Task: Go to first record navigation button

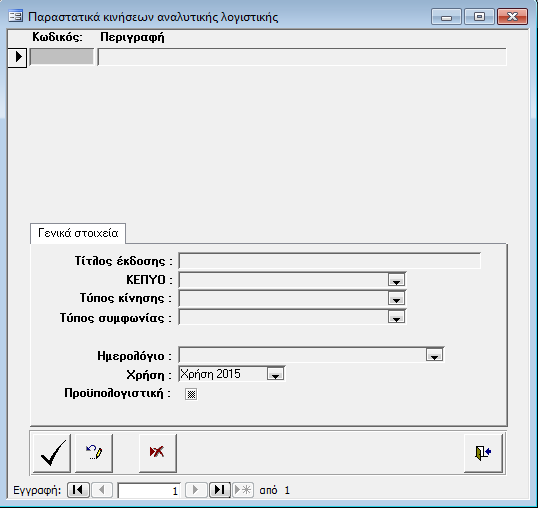Action: (x=79, y=490)
